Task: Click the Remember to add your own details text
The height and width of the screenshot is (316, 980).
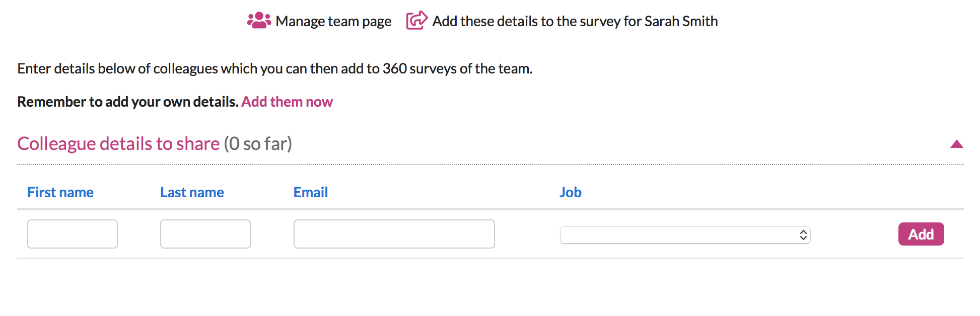Action: (x=128, y=102)
